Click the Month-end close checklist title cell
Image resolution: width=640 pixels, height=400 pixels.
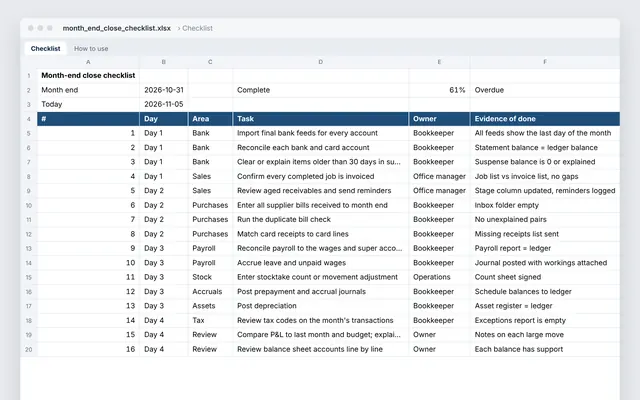click(88, 76)
